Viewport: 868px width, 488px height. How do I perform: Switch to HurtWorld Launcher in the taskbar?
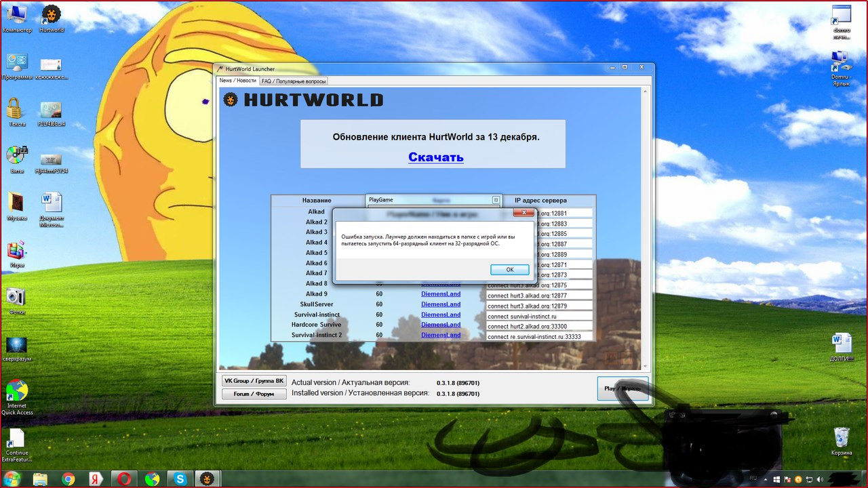click(208, 479)
